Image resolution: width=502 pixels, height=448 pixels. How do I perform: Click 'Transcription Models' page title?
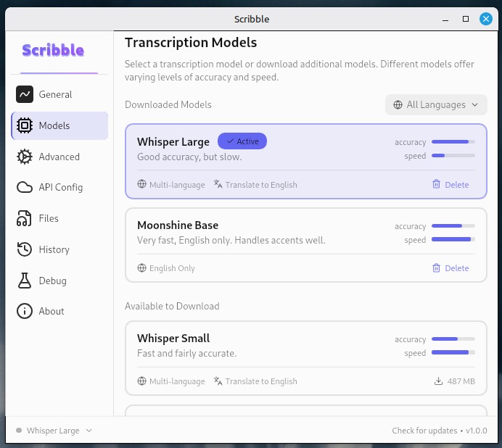(191, 43)
